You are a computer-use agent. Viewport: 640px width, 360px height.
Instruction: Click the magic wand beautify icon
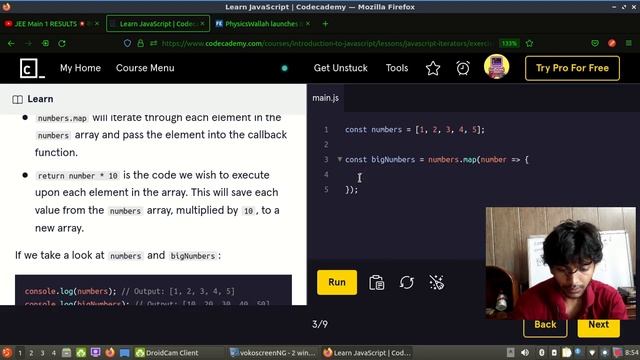pos(436,282)
